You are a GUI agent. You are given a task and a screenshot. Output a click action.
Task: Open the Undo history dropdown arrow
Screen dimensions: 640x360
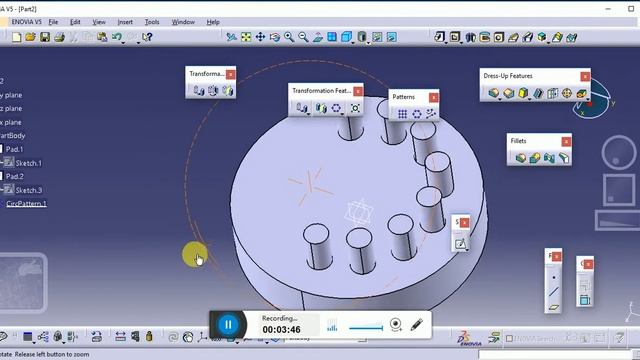(123, 42)
